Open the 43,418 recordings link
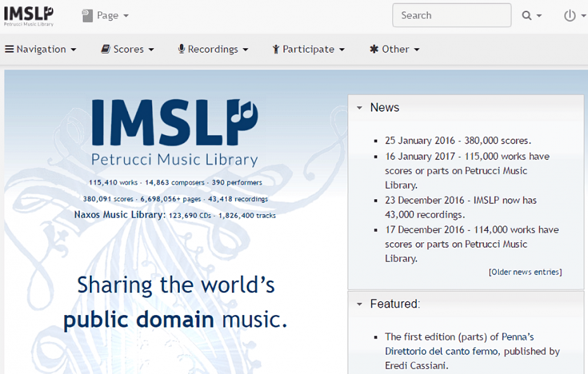 238,199
